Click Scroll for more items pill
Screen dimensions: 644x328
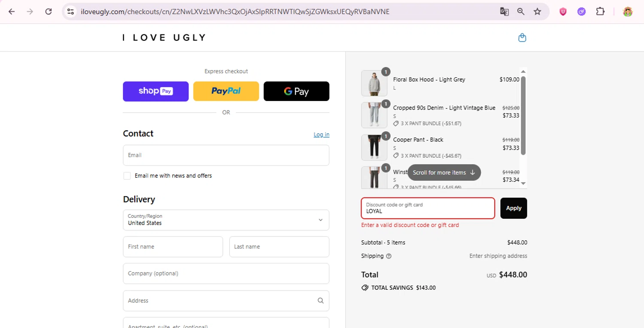pyautogui.click(x=444, y=172)
